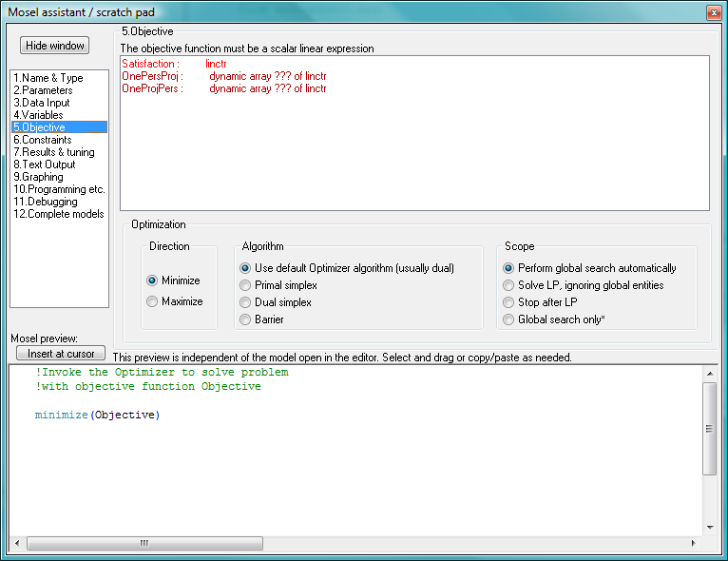Click the horizontal scrollbar right arrow
The width and height of the screenshot is (728, 561).
coord(695,544)
